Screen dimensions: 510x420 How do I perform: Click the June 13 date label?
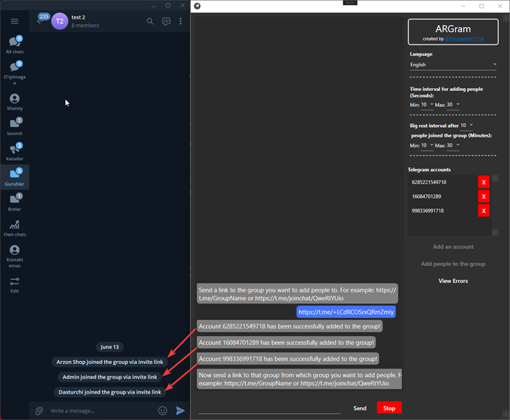(110, 347)
